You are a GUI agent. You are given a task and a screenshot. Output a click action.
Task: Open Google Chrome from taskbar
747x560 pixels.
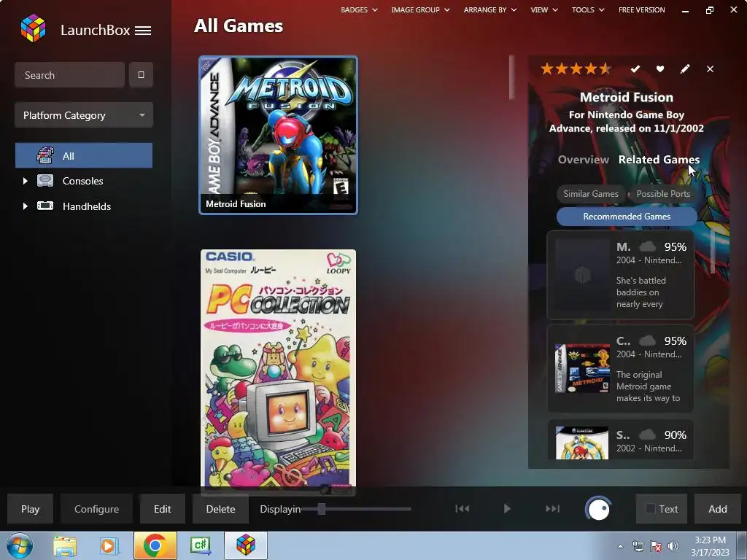[x=155, y=545]
